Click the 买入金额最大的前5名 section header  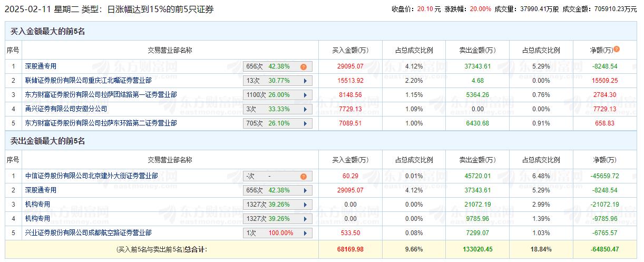(x=48, y=32)
